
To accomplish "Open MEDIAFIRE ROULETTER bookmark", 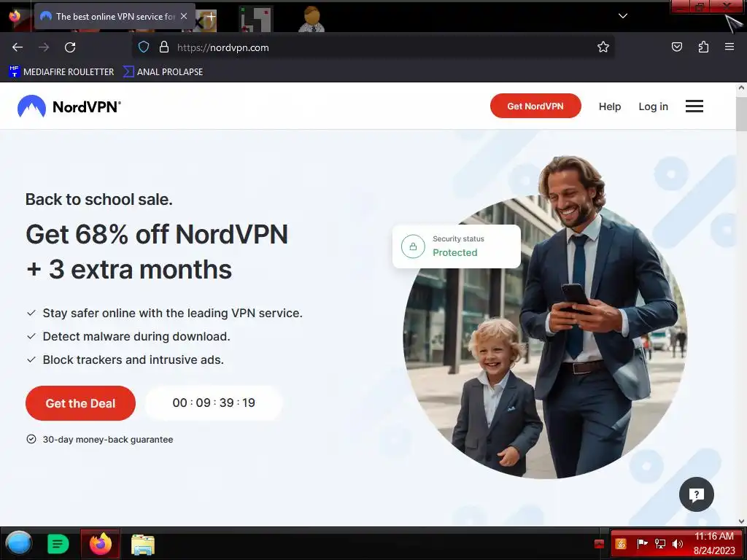I will (x=61, y=72).
